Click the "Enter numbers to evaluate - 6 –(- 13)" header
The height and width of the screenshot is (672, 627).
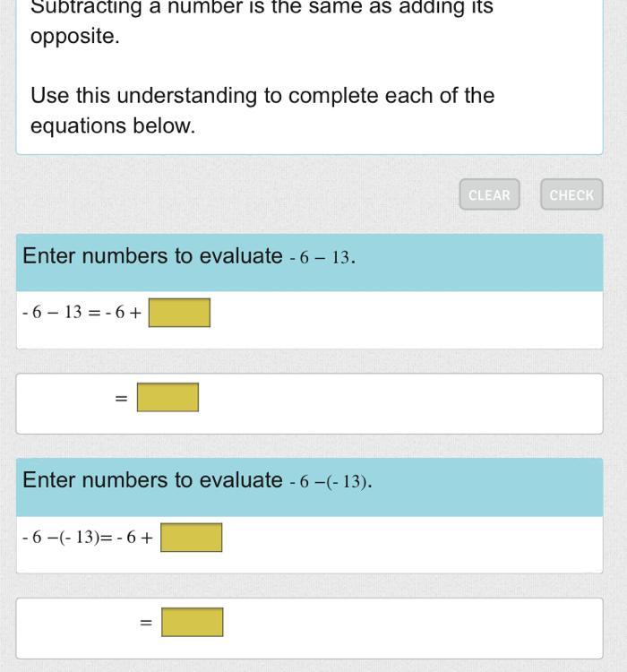[x=309, y=487]
